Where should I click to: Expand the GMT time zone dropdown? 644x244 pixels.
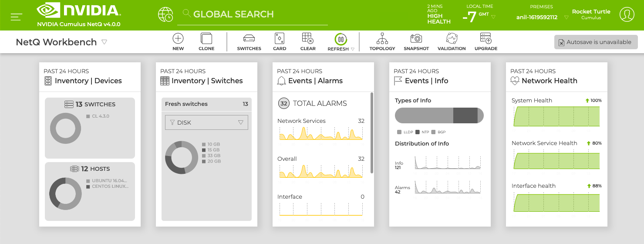(x=493, y=17)
